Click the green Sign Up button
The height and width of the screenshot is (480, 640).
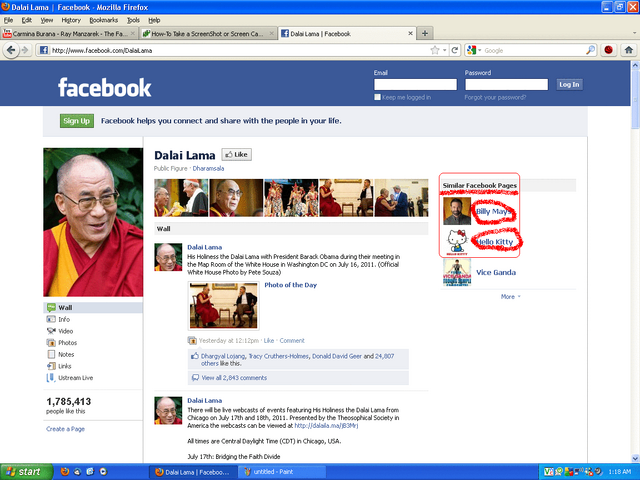coord(77,121)
